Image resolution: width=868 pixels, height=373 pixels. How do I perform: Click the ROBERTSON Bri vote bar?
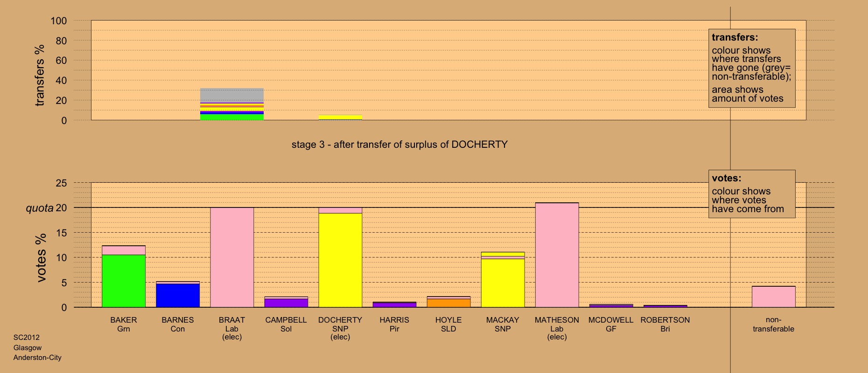coord(665,306)
